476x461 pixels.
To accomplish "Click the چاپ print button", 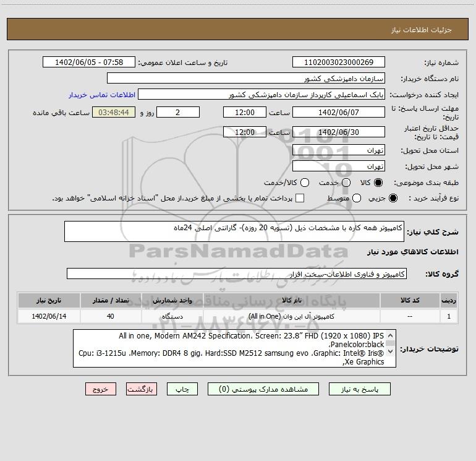I will click(x=182, y=389).
